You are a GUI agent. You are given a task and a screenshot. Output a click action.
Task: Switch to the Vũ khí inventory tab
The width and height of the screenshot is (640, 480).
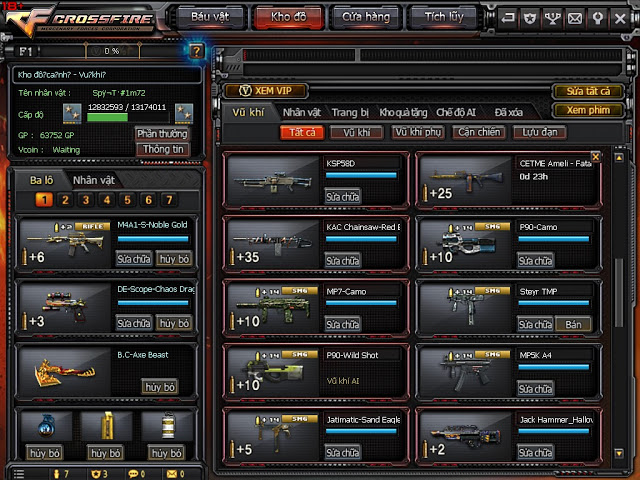[x=248, y=112]
